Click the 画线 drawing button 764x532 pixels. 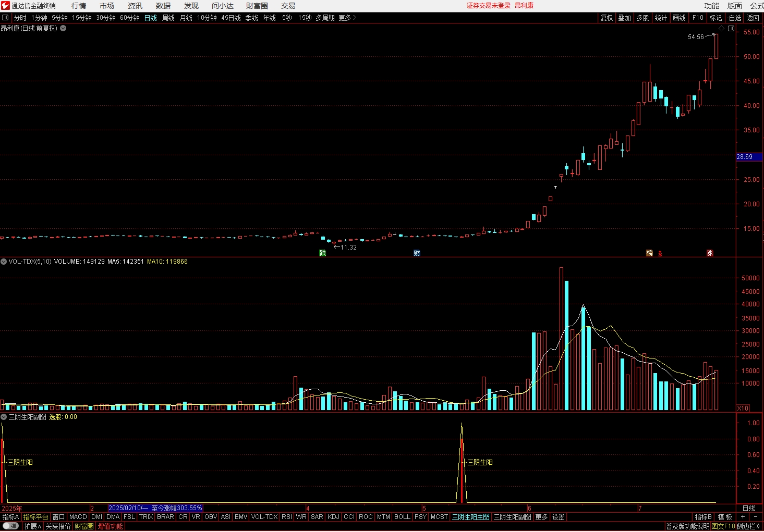[x=680, y=18]
